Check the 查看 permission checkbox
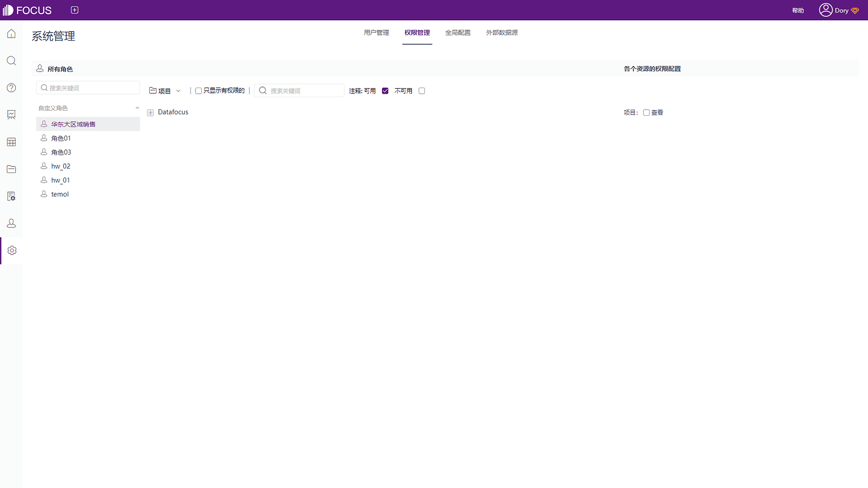Viewport: 868px width, 488px height. [x=646, y=113]
